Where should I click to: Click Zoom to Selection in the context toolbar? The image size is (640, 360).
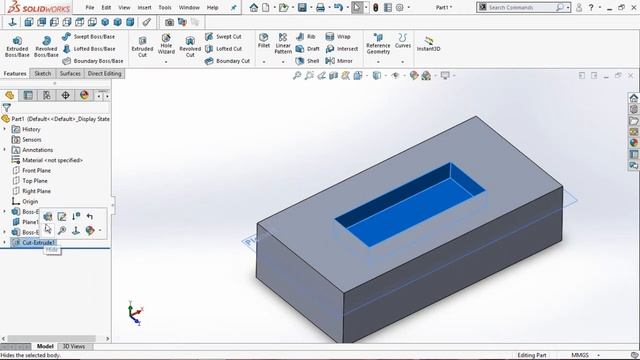(x=62, y=231)
